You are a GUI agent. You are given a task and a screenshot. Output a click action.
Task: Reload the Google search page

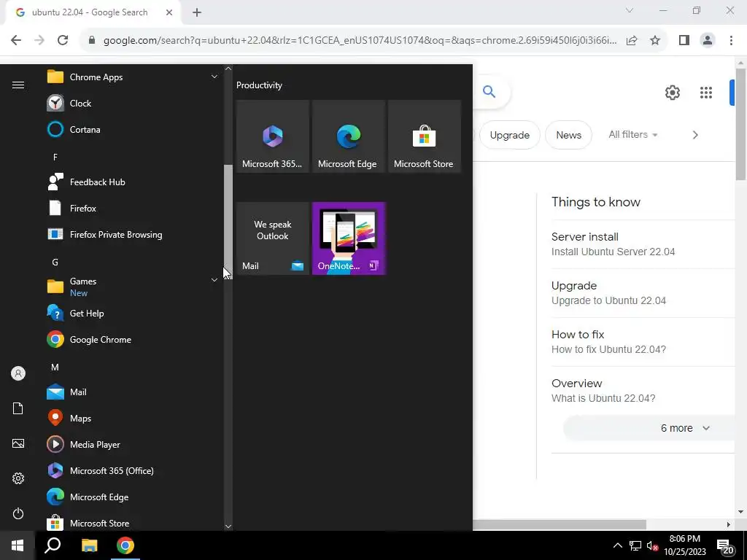pyautogui.click(x=63, y=41)
